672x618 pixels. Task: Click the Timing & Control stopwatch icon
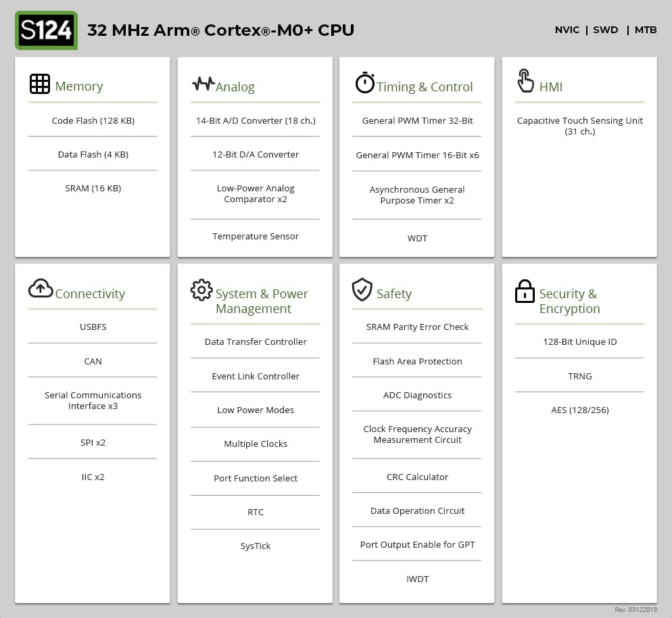(364, 83)
